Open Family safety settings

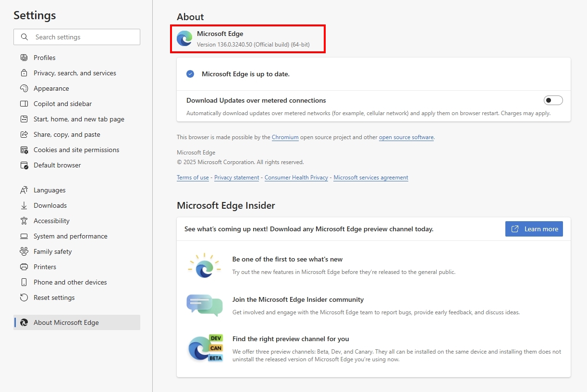pos(77,251)
